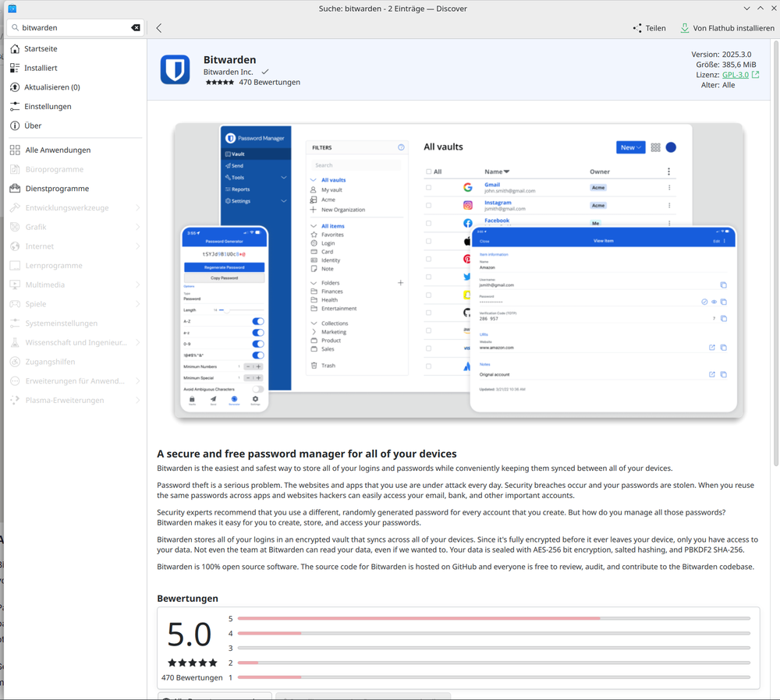
Task: Open Startseite via the home icon
Action: pyautogui.click(x=15, y=49)
